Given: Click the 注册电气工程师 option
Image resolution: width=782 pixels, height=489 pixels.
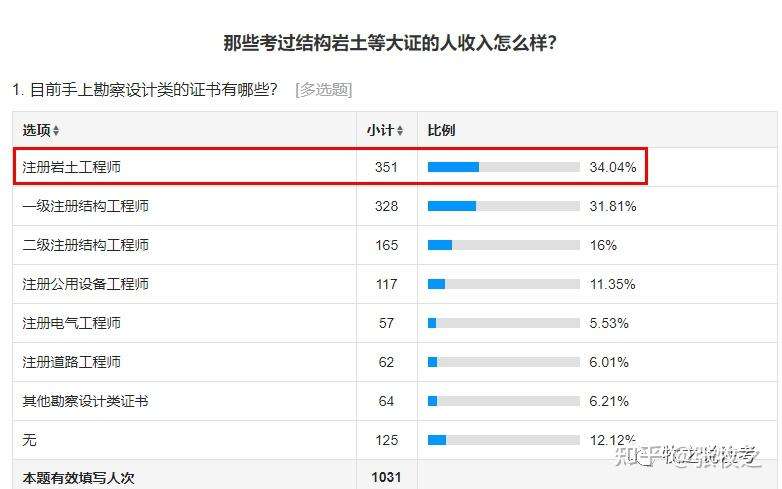Looking at the screenshot, I should point(71,323).
